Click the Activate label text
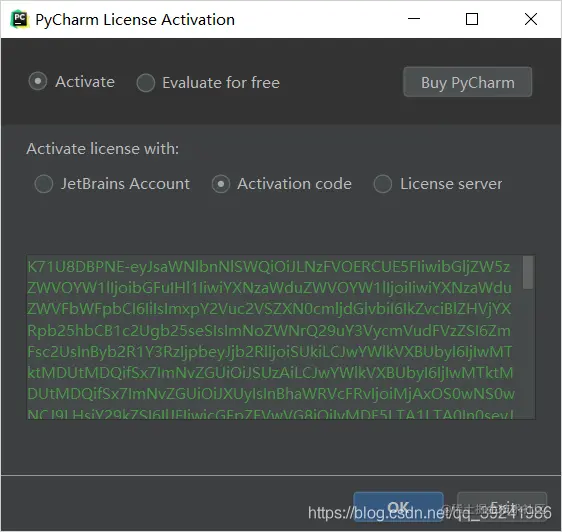Screen dimensions: 562x532 point(85,82)
